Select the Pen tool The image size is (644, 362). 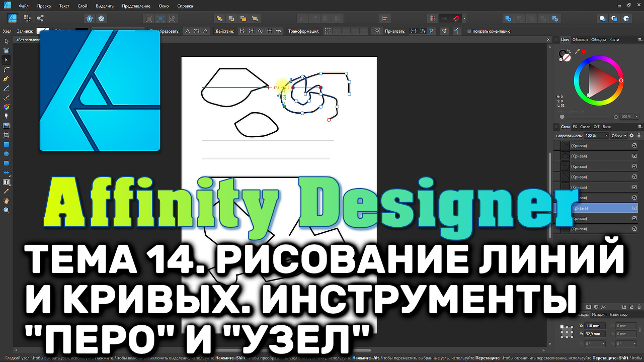coord(7,79)
